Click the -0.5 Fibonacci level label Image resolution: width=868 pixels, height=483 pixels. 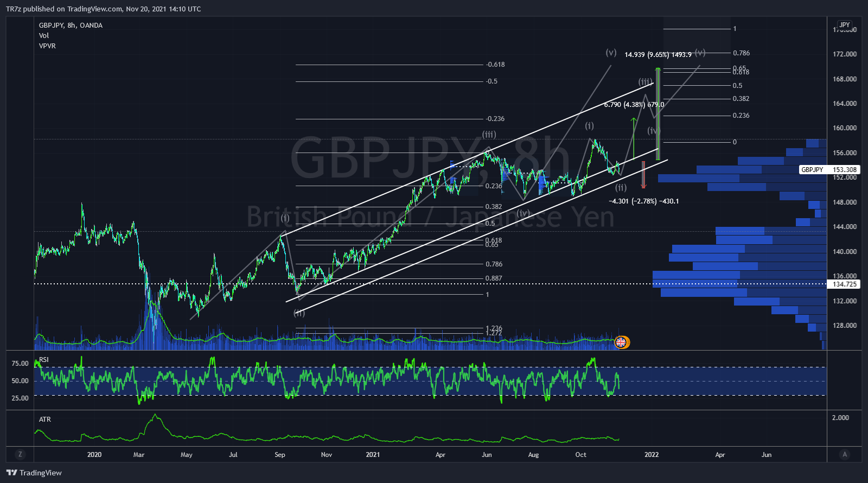pyautogui.click(x=492, y=81)
